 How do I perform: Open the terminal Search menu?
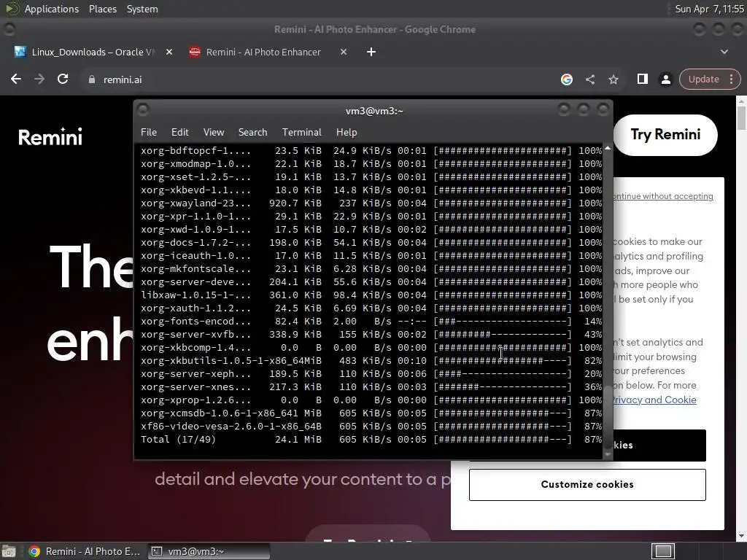pyautogui.click(x=252, y=132)
